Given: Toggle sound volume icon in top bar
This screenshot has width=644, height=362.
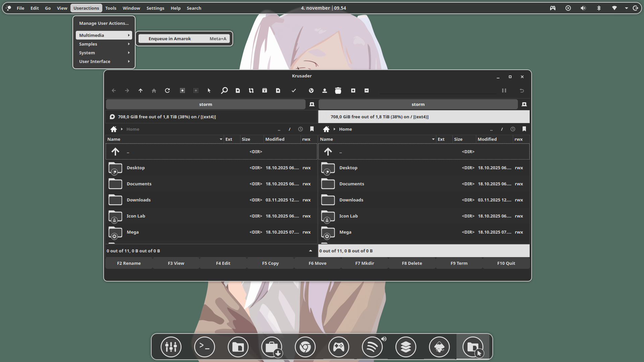Looking at the screenshot, I should pos(583,8).
